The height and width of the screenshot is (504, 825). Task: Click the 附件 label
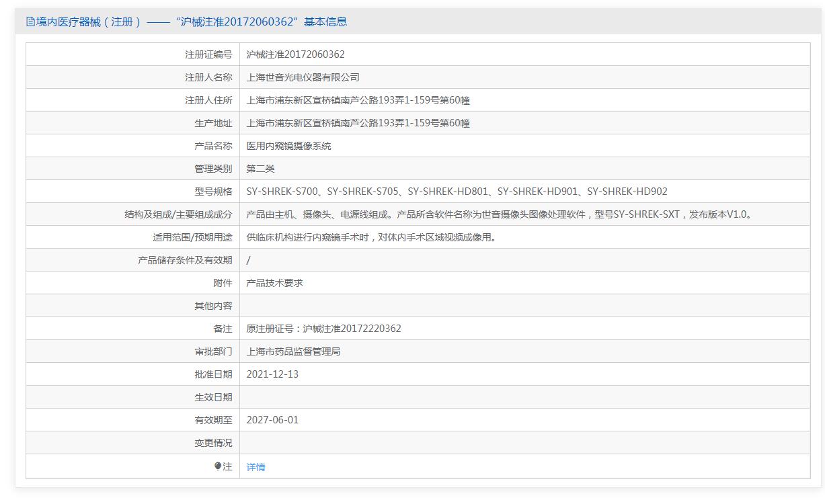click(223, 283)
